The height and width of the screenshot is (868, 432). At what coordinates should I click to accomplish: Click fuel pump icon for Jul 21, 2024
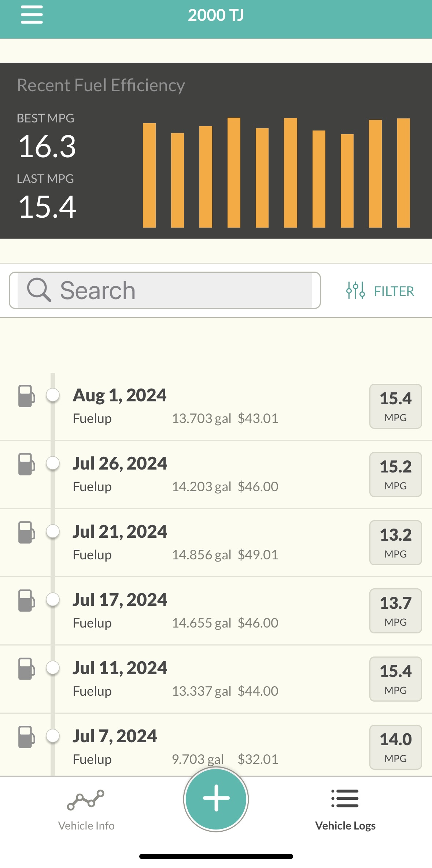pos(26,532)
